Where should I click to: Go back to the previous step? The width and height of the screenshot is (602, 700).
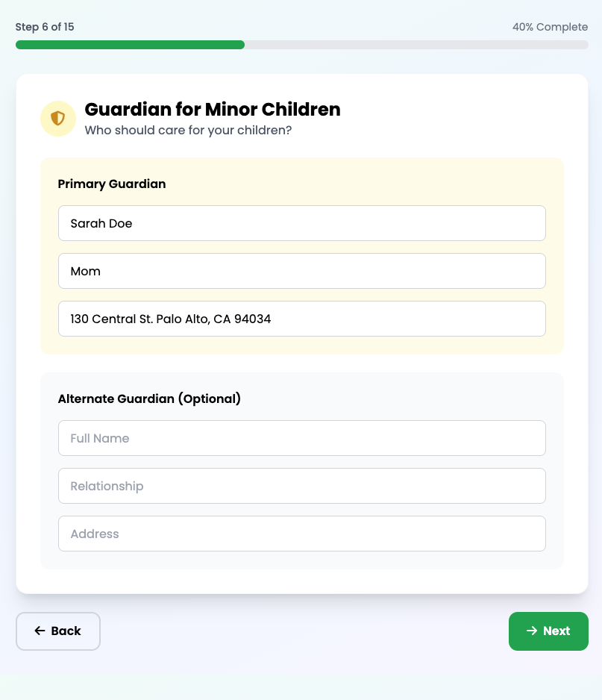click(58, 631)
